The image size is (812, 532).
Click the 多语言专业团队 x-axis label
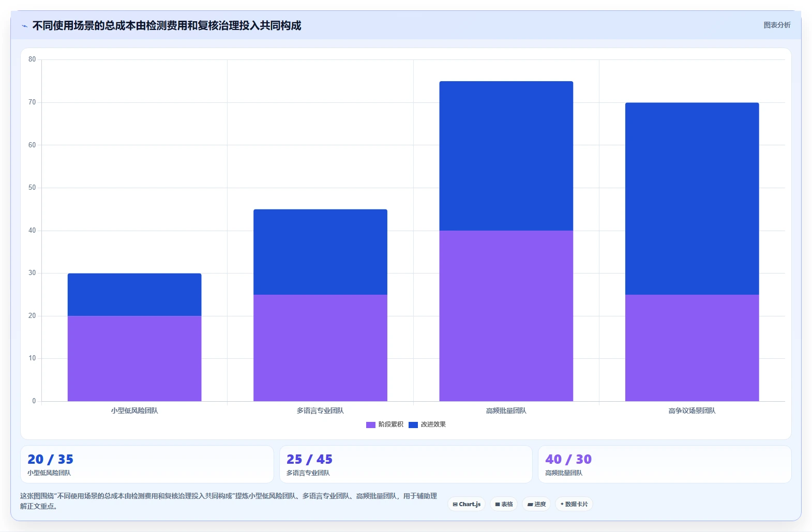320,411
